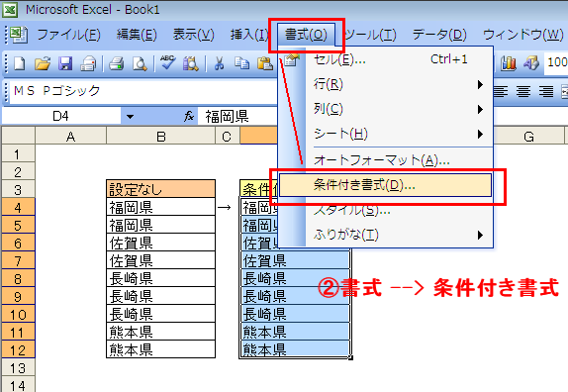Select cell B4 containing 福岡県
568x392 pixels.
[161, 207]
